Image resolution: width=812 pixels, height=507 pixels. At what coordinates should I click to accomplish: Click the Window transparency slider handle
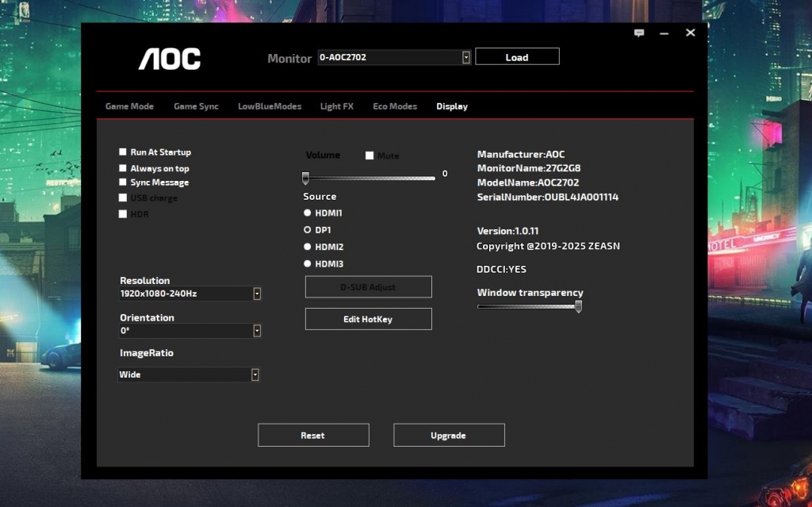coord(578,307)
